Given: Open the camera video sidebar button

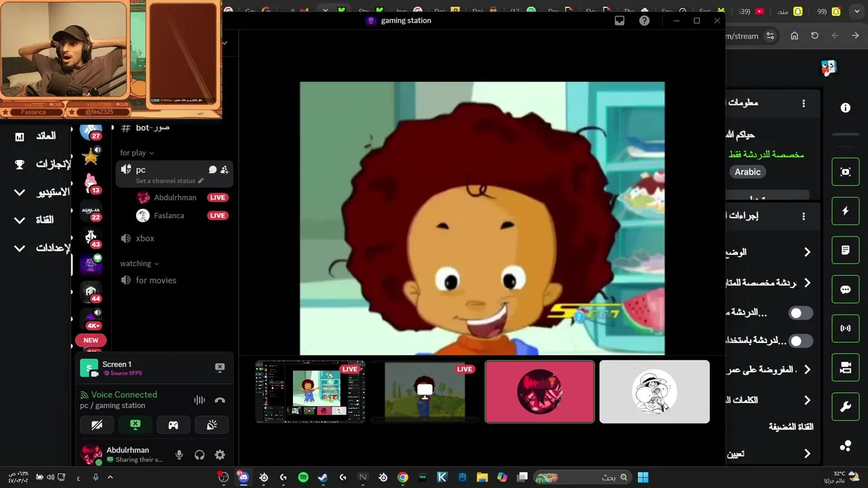Looking at the screenshot, I should pyautogui.click(x=846, y=367).
